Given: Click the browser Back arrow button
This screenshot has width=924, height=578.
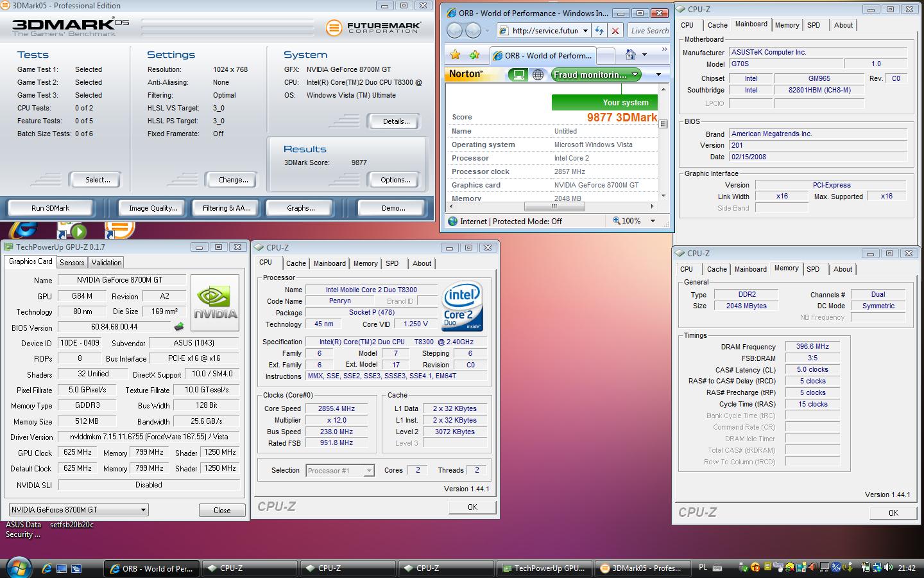Looking at the screenshot, I should [x=454, y=30].
